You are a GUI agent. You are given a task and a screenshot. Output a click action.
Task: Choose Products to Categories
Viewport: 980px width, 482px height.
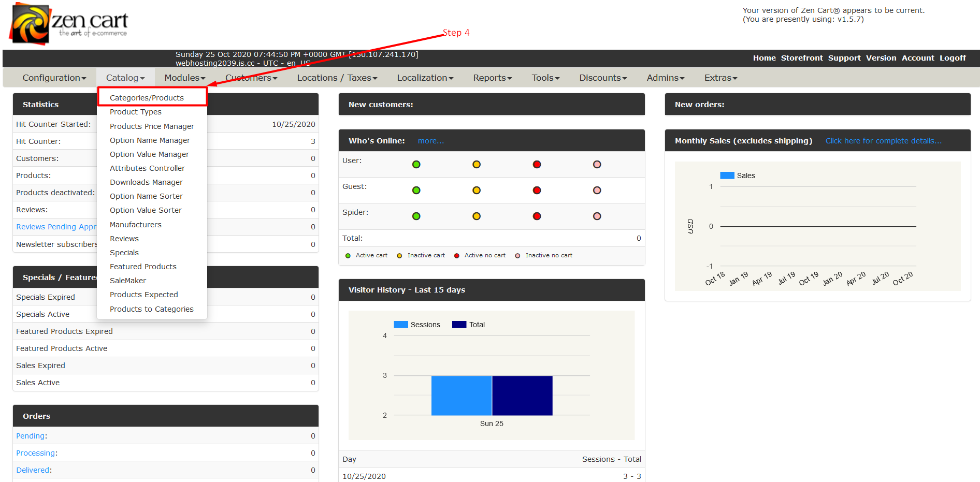point(152,309)
